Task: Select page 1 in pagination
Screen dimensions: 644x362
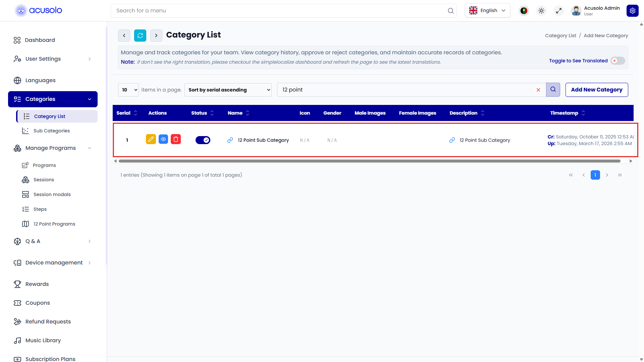Action: [x=595, y=175]
